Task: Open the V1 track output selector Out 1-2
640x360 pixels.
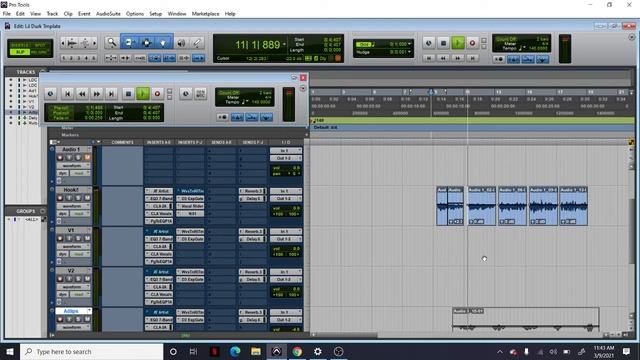Action: click(286, 239)
